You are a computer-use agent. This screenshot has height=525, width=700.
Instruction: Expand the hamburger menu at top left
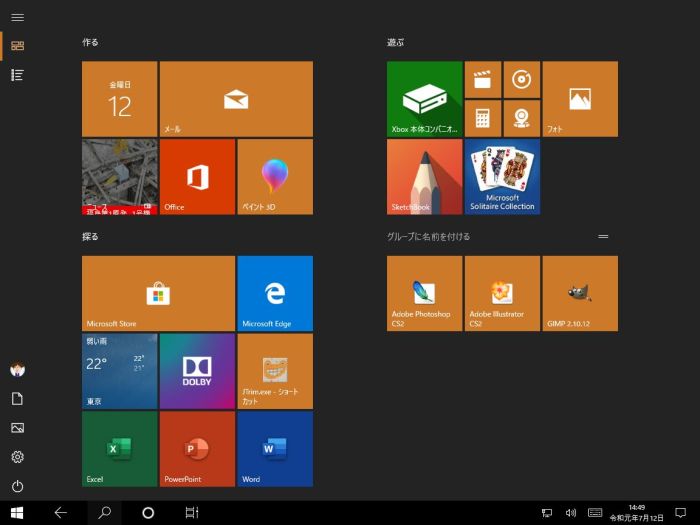click(17, 17)
